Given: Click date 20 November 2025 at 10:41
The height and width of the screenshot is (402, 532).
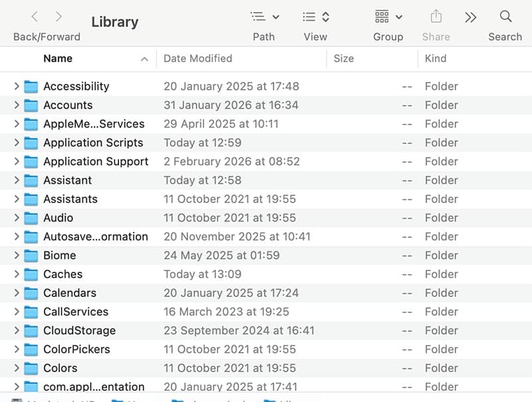Looking at the screenshot, I should [237, 237].
